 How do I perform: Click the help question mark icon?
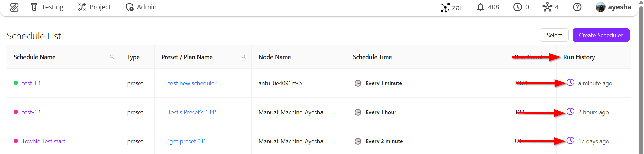tap(577, 7)
